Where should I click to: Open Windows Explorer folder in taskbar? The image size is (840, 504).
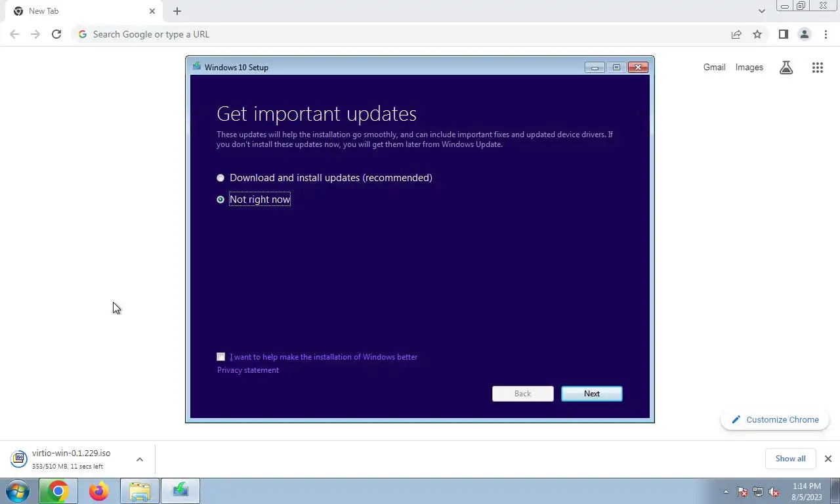pyautogui.click(x=139, y=491)
